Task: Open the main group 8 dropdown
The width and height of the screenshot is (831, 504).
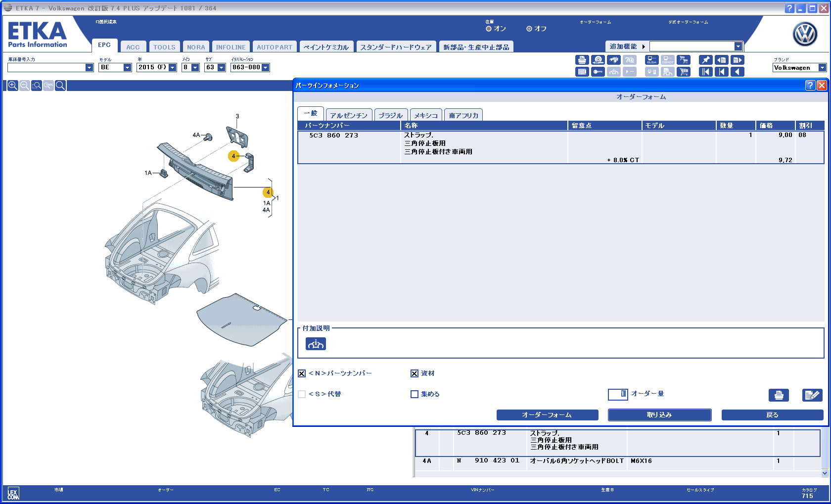Action: click(195, 68)
